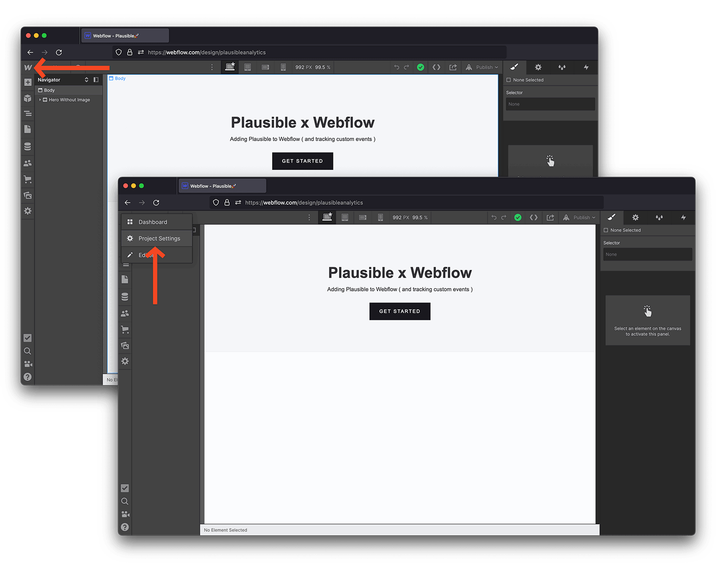Click Search icon in back window sidebar
This screenshot has height=570, width=728.
point(28,351)
